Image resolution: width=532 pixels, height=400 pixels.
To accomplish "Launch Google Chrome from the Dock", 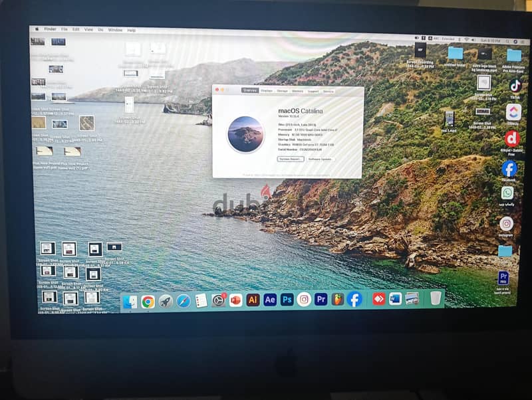I will point(148,302).
